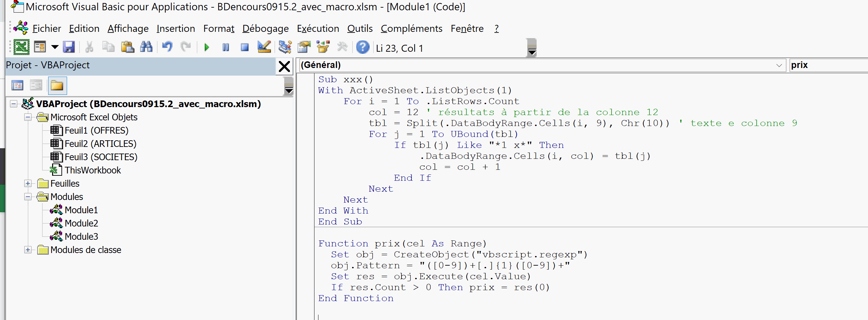Click the View Microsoft Excel icon
The height and width of the screenshot is (320, 868).
click(x=21, y=47)
